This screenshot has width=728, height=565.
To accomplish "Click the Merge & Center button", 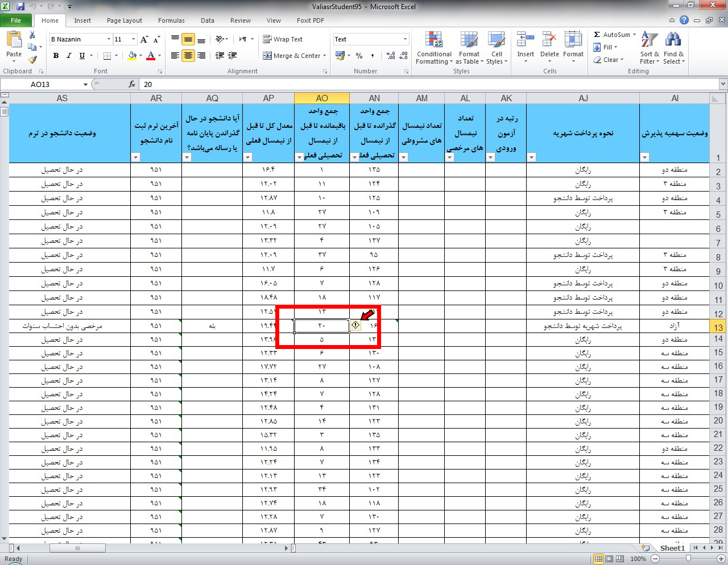I will (x=294, y=56).
